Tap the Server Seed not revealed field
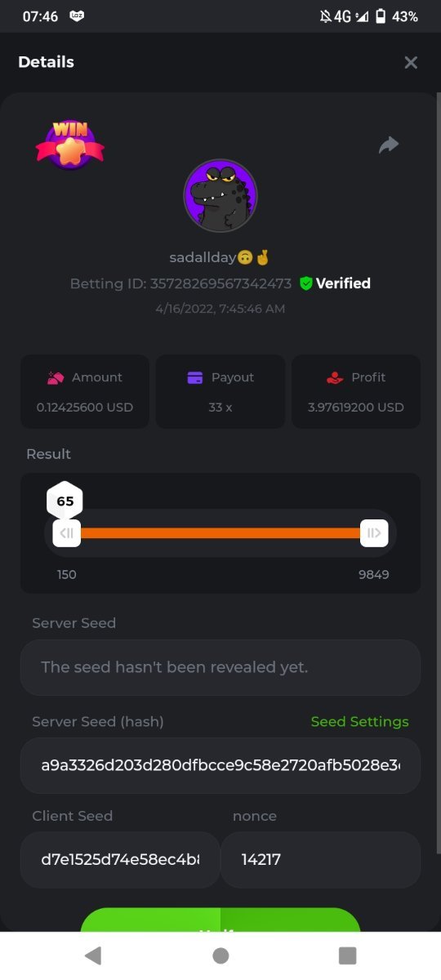This screenshot has height=980, width=441. tap(220, 667)
